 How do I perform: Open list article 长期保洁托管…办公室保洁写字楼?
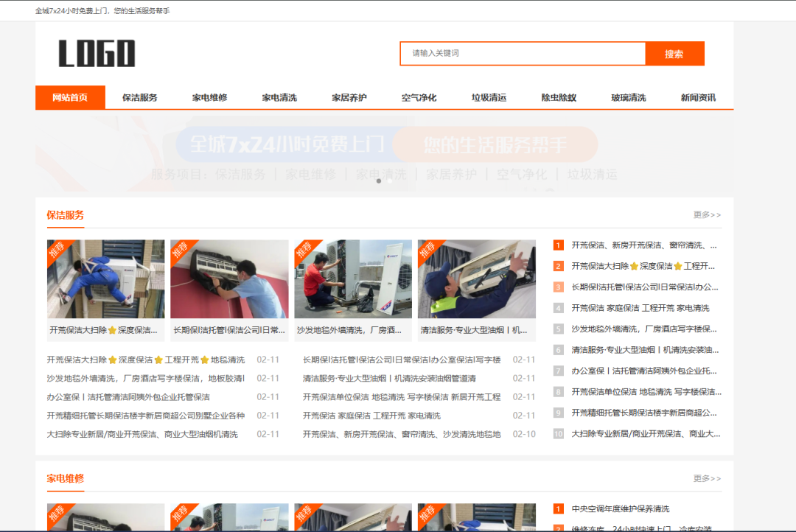[x=402, y=360]
